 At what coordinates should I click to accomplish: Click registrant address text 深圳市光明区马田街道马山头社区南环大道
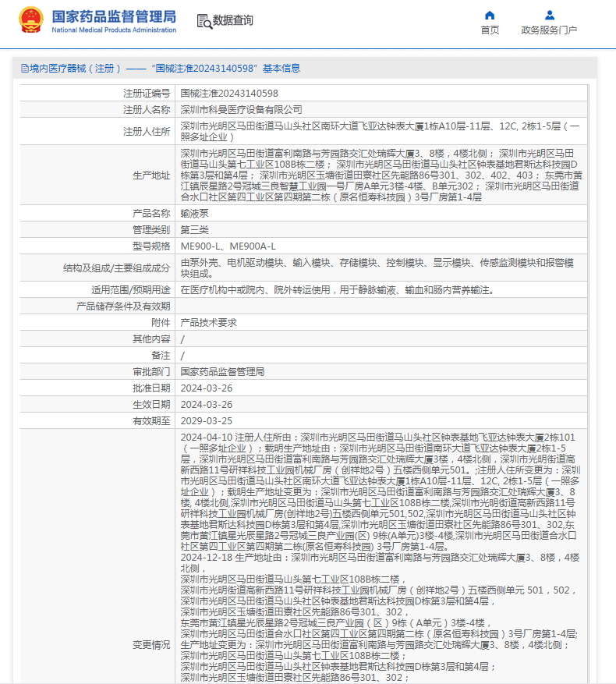tap(269, 126)
